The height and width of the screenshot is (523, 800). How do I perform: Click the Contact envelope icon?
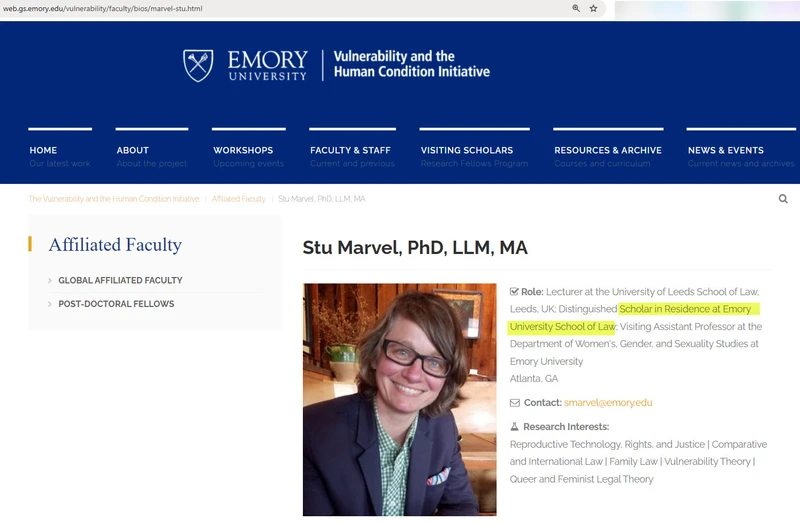click(x=515, y=403)
